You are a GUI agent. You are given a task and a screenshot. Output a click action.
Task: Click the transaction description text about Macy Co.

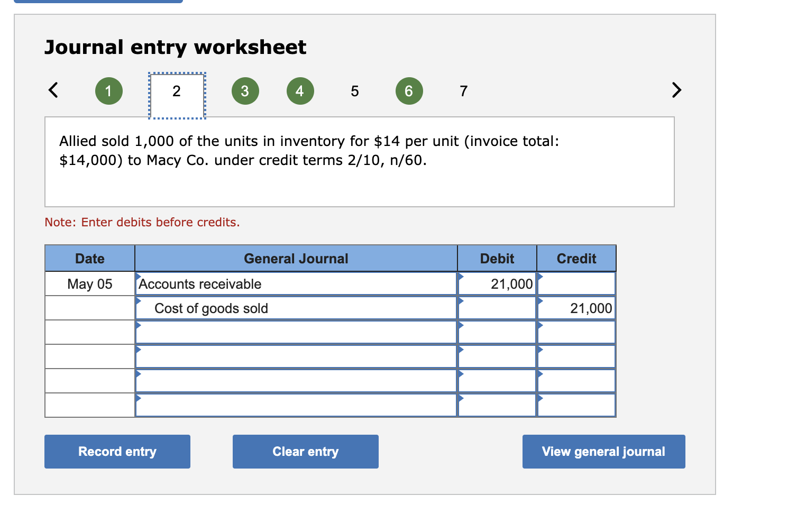[x=309, y=151]
